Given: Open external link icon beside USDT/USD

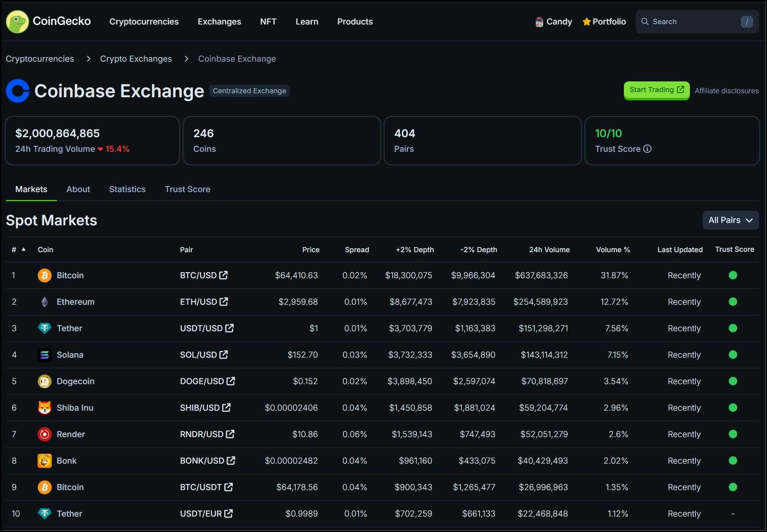Looking at the screenshot, I should pos(230,328).
